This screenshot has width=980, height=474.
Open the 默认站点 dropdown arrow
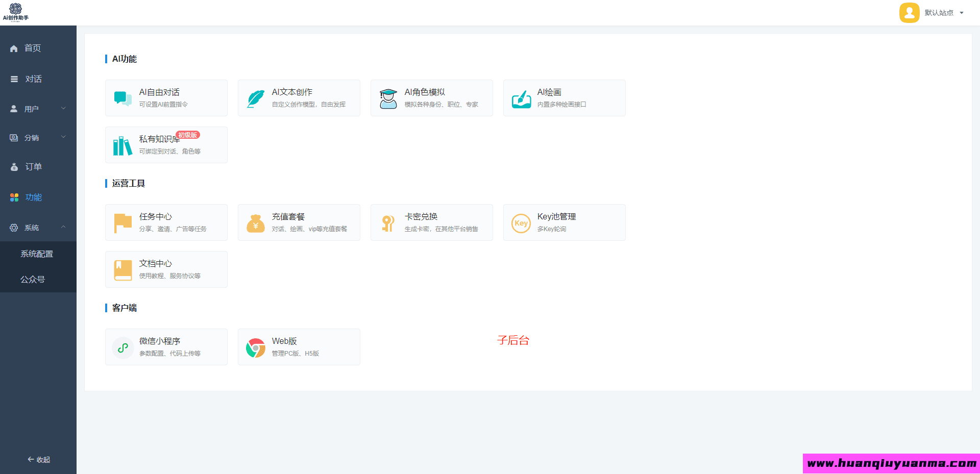click(x=962, y=13)
